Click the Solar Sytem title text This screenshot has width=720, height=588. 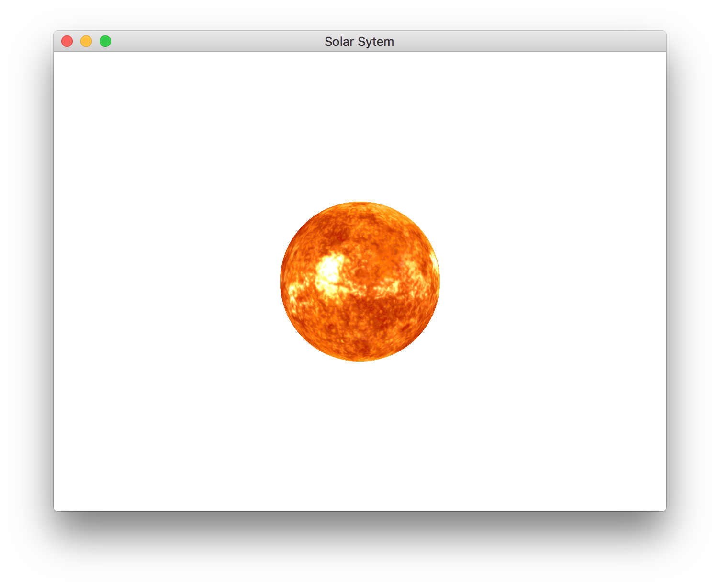[x=359, y=42]
